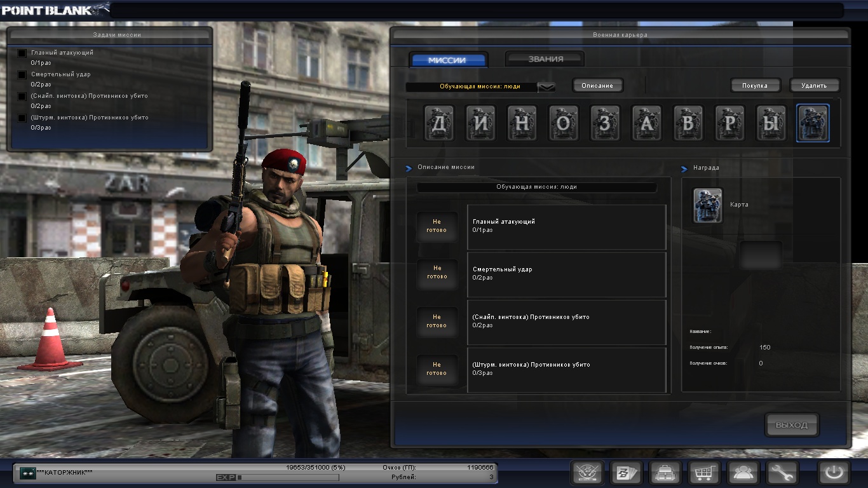Tick the (Штурм. винтовка) checkbox in Задачи миссии
This screenshot has height=488, width=868.
pyautogui.click(x=22, y=118)
